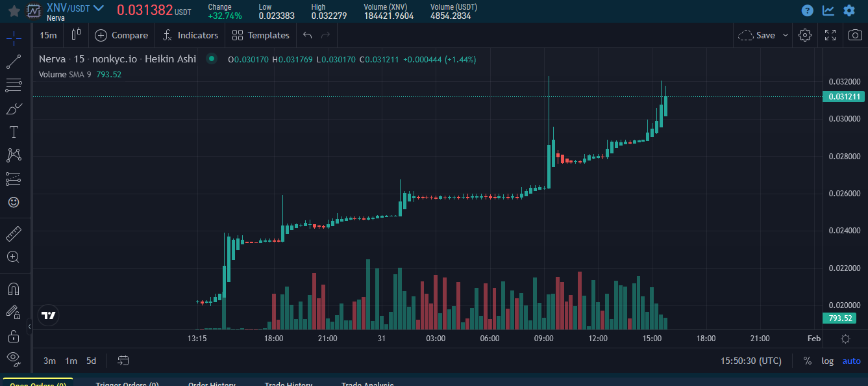Open the Order History tab
The height and width of the screenshot is (386, 868).
pos(211,383)
